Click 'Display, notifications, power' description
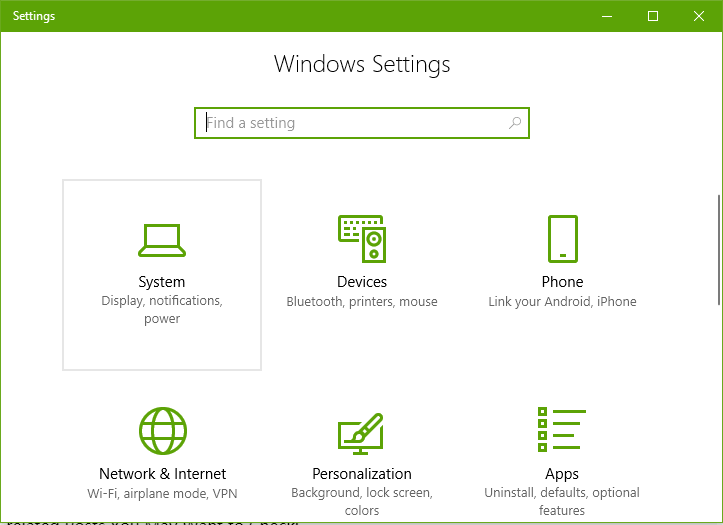Screen dimensions: 723x525 (x=162, y=310)
